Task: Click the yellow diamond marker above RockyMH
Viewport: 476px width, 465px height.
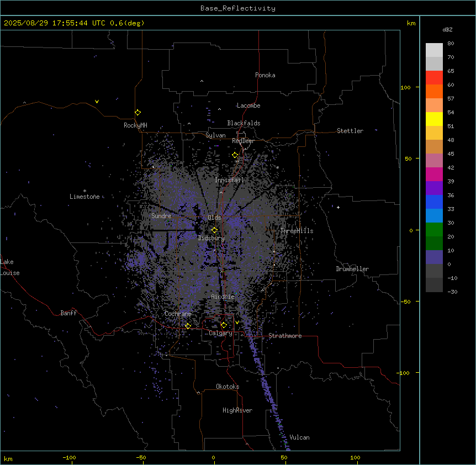Action: click(138, 112)
